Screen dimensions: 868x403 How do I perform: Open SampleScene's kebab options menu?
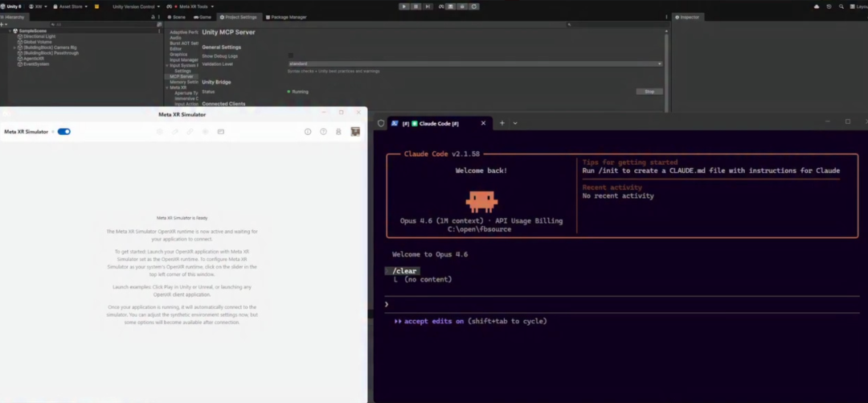click(x=159, y=31)
